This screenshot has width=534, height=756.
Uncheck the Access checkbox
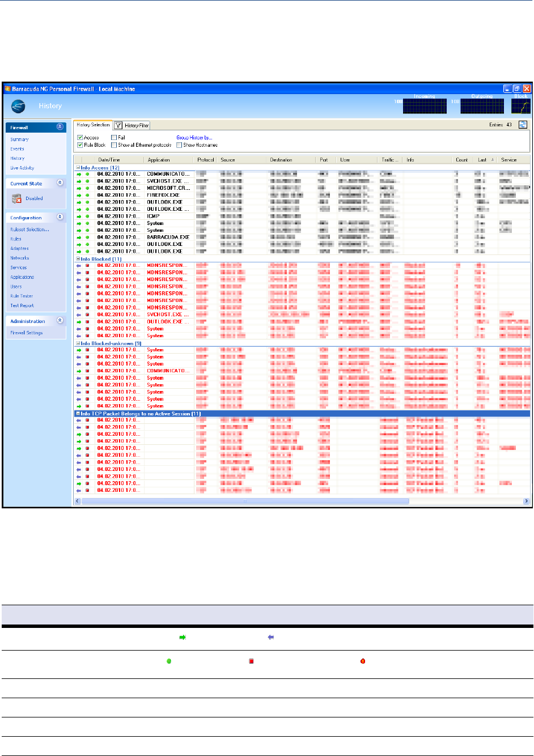click(x=80, y=138)
